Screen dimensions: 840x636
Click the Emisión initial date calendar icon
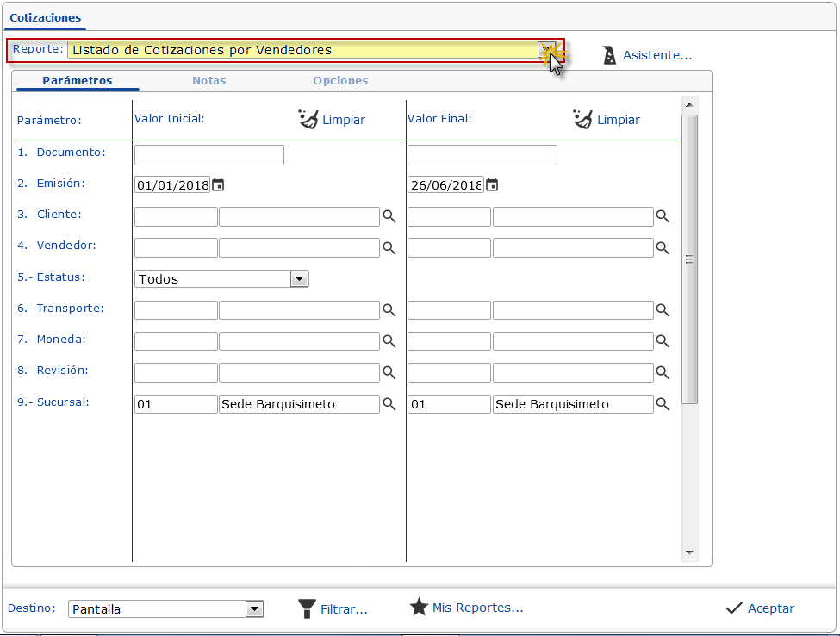point(218,184)
